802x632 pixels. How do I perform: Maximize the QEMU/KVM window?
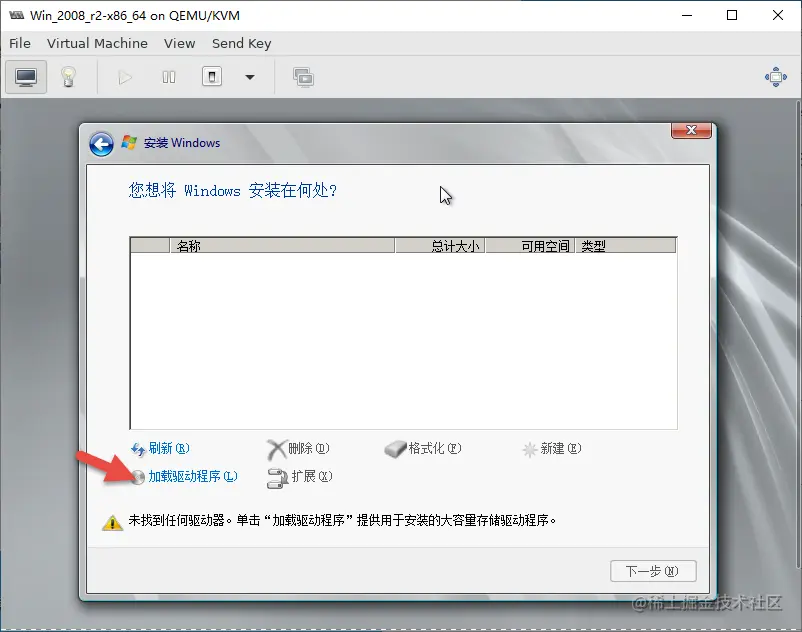pos(732,15)
